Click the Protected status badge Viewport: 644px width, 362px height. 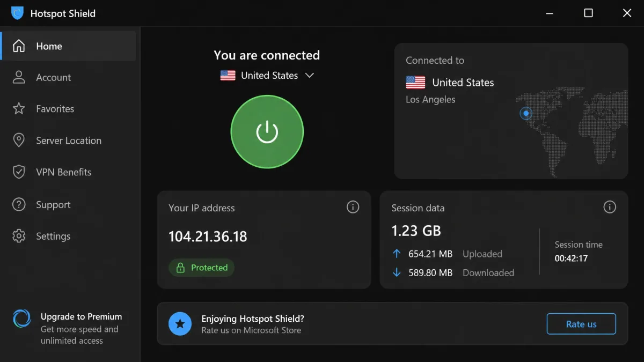202,267
